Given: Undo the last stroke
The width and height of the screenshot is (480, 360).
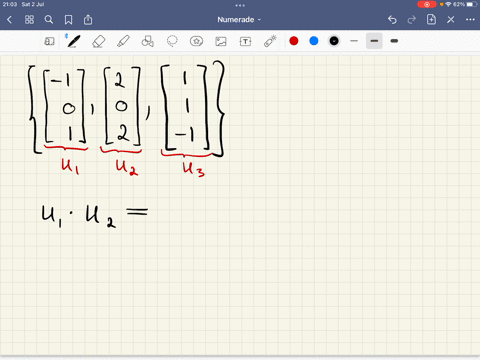Looking at the screenshot, I should [392, 20].
